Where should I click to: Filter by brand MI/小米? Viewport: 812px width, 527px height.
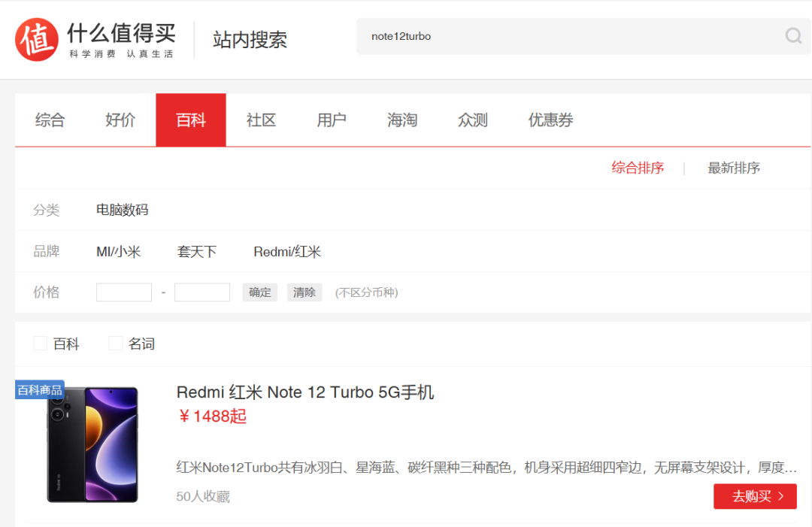point(119,252)
